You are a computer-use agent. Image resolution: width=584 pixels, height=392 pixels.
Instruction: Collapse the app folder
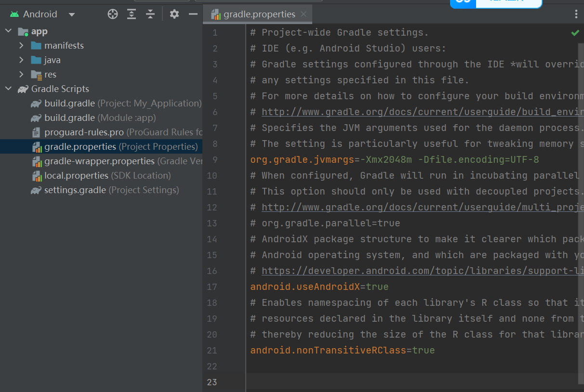pos(8,31)
